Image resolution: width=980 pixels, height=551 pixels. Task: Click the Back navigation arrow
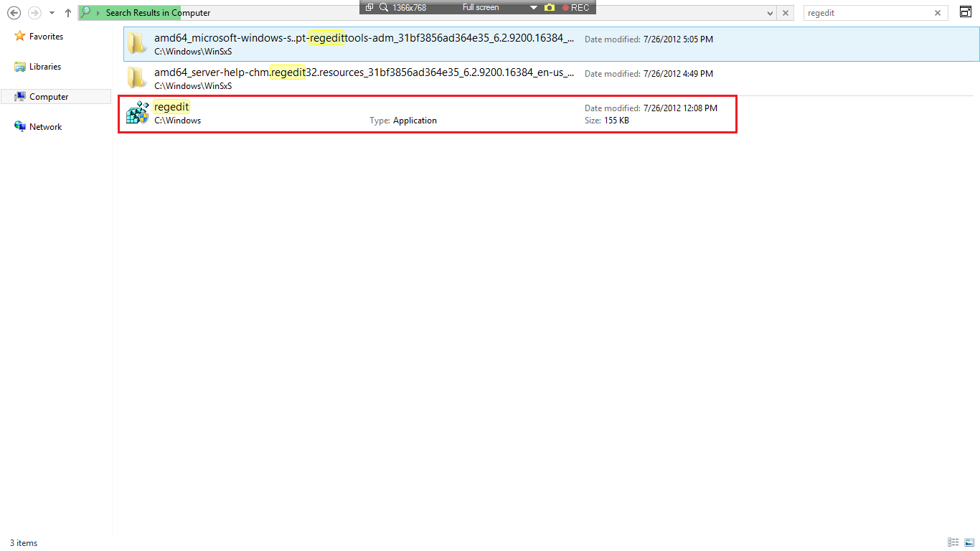pyautogui.click(x=13, y=13)
